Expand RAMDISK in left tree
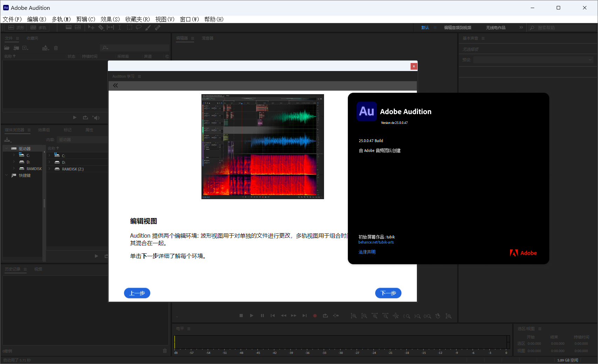 tap(14, 168)
